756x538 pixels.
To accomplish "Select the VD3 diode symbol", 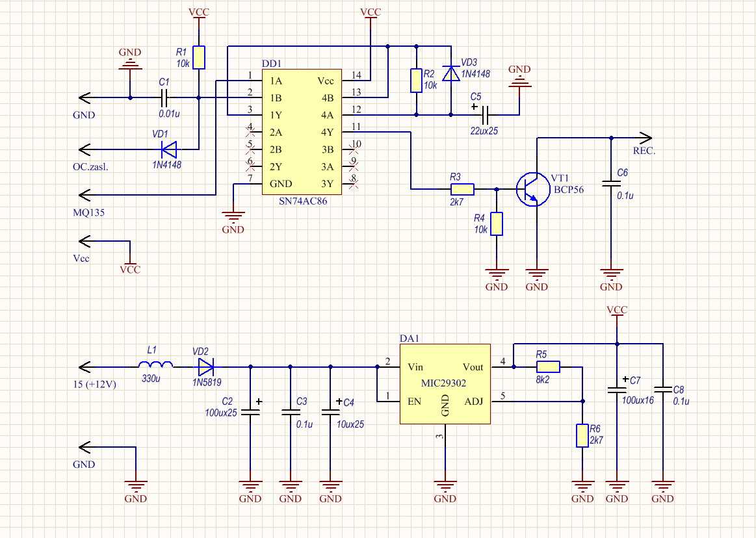I will tap(450, 74).
